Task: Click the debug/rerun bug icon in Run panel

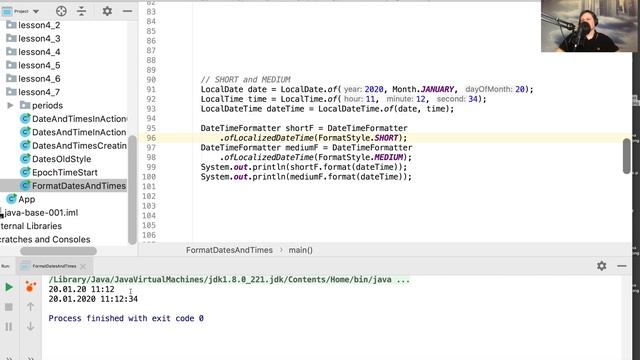Action: (30, 287)
